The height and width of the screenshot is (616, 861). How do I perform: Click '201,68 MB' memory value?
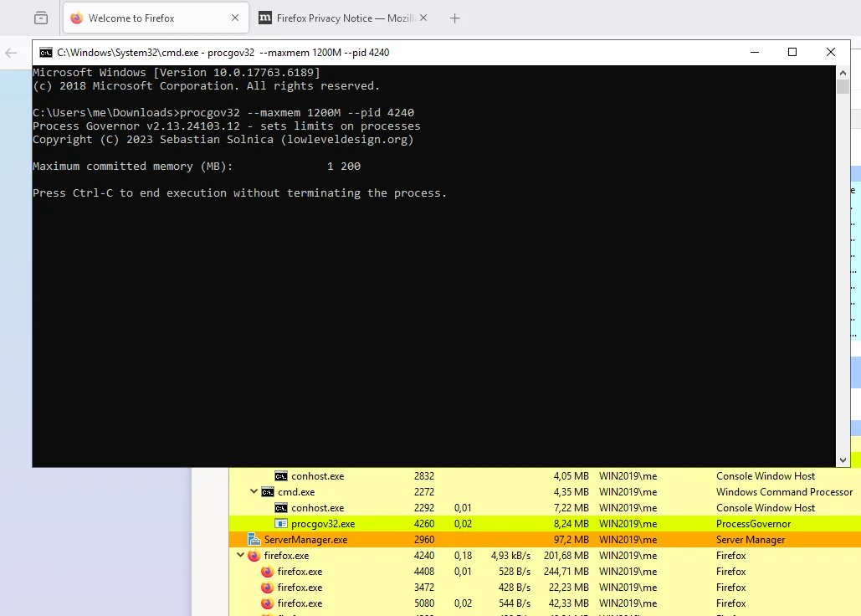[x=566, y=556]
